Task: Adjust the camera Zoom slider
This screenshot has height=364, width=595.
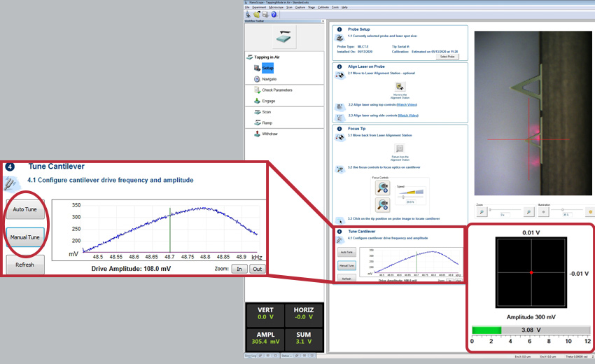Action: pos(505,209)
